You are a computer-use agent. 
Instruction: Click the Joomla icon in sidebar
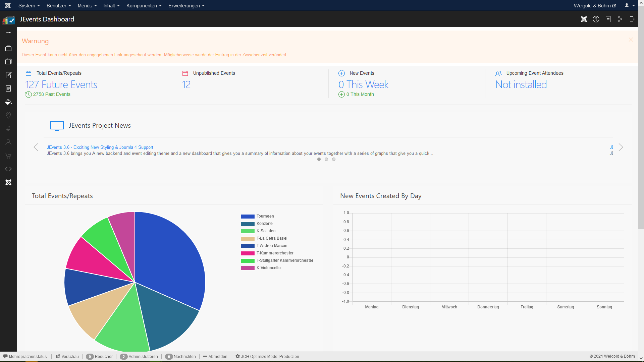(8, 182)
